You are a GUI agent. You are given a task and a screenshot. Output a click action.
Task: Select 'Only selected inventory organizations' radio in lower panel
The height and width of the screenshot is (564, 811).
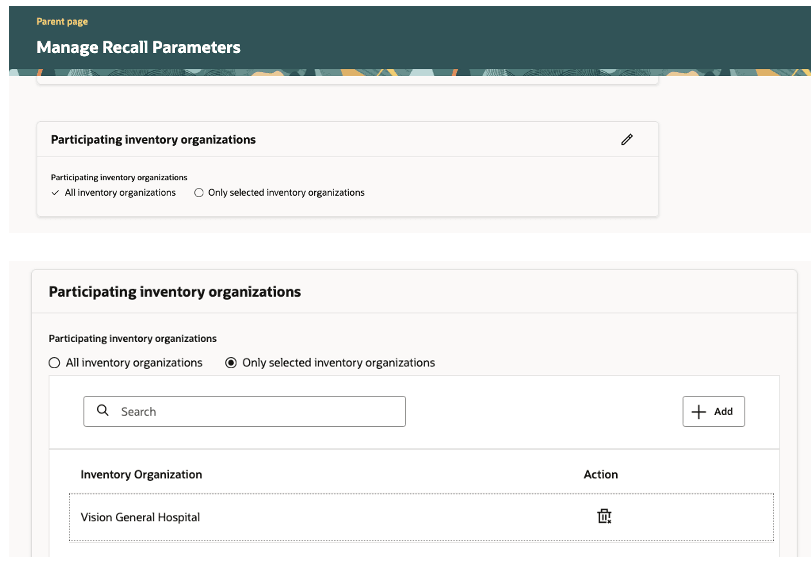click(231, 363)
